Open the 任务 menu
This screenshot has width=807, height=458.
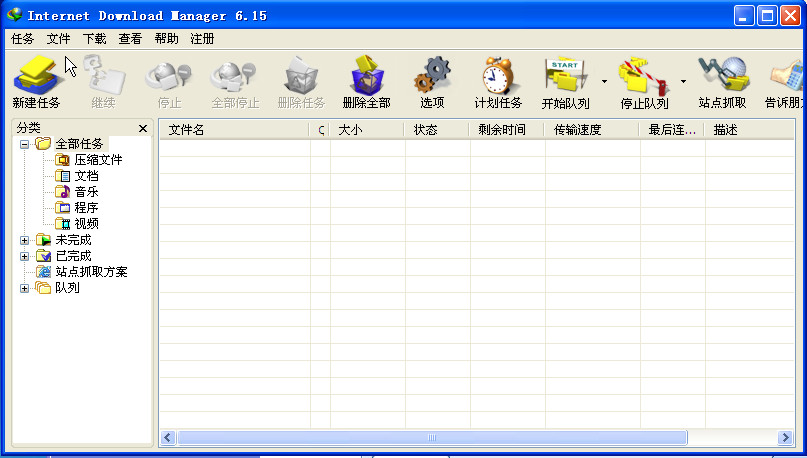23,39
